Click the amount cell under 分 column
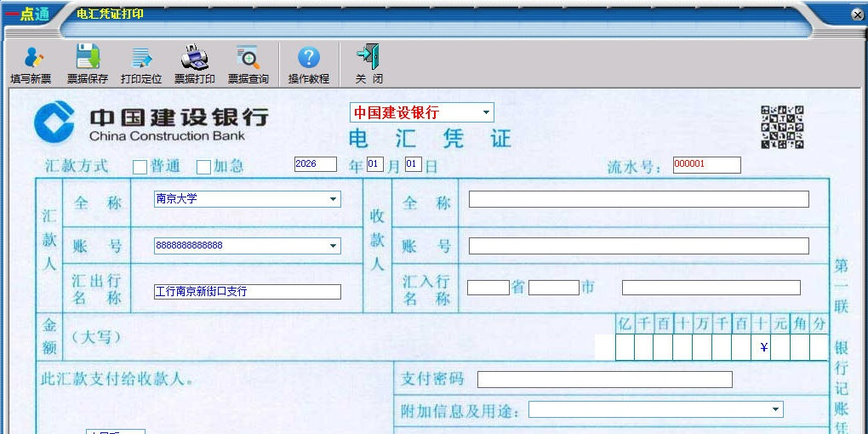 (819, 347)
